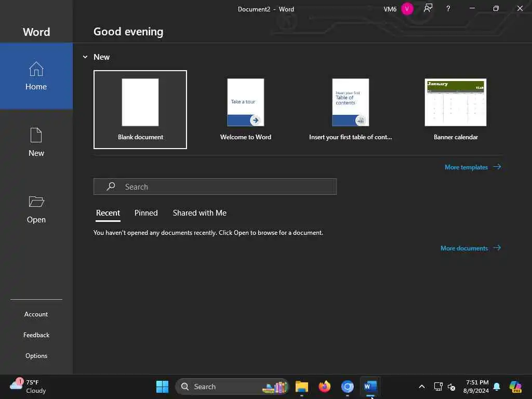Click the arrow next to More documents
This screenshot has width=532, height=399.
coord(497,248)
